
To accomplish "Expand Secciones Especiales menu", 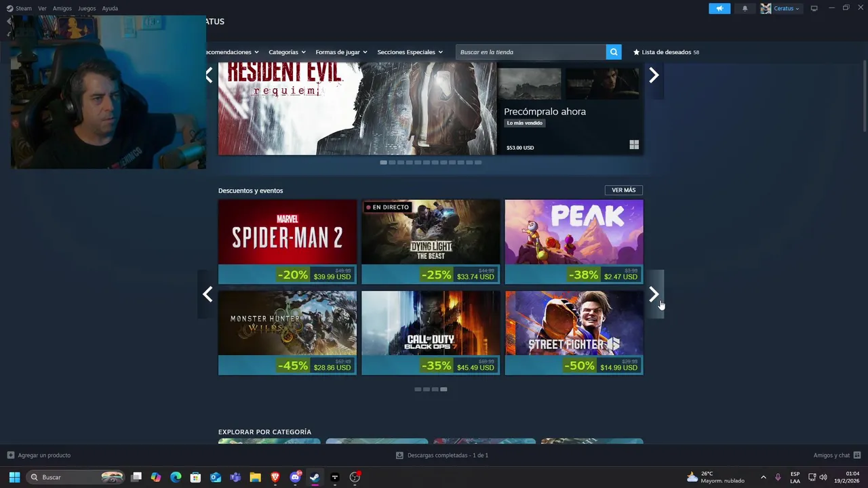I will coord(410,52).
